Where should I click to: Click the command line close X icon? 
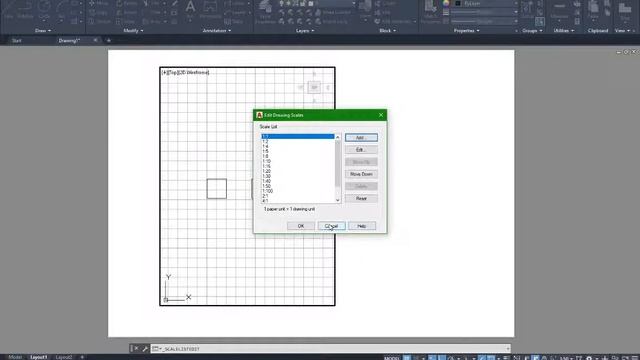136,349
